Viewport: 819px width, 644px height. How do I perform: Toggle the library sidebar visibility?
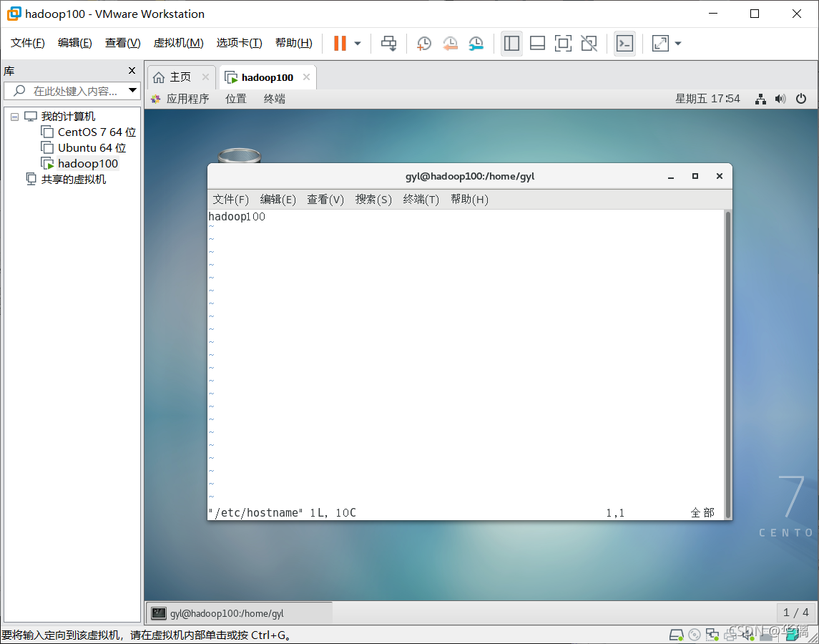point(511,44)
